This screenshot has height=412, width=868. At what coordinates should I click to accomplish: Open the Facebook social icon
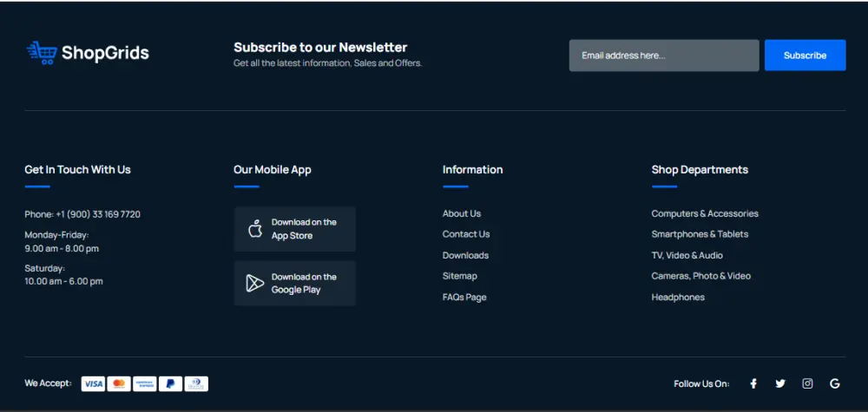tap(753, 383)
